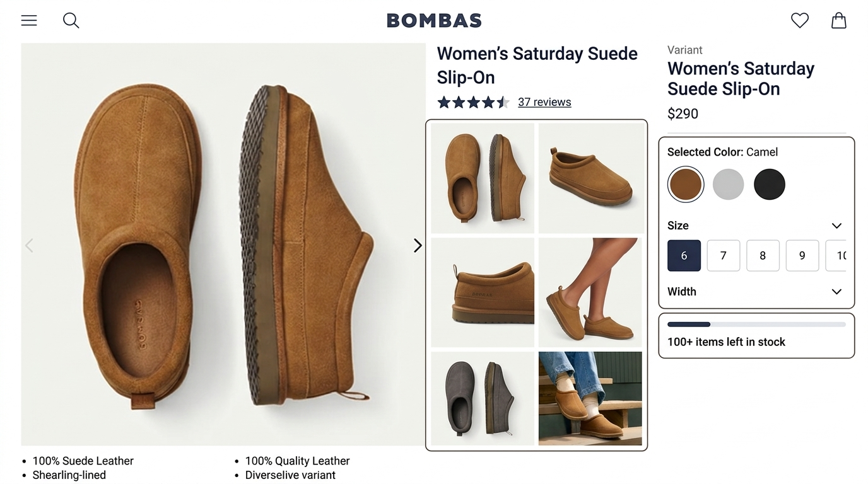Collapse the Size section chevron
Viewport: 868px width, 484px height.
pos(836,226)
